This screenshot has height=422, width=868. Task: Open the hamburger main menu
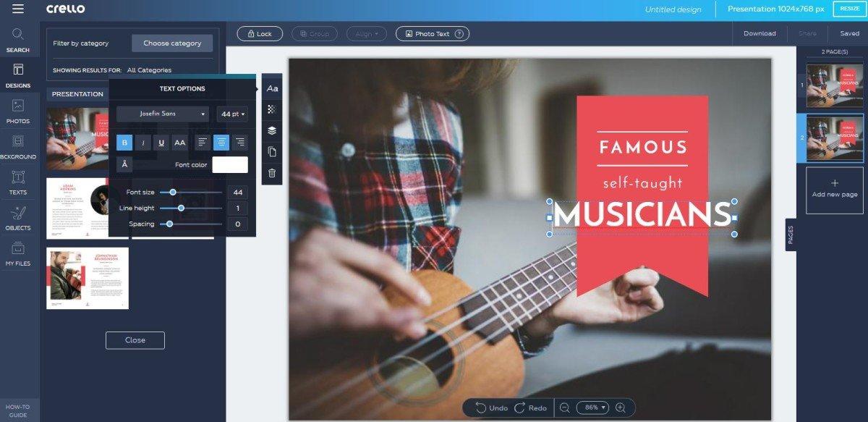pyautogui.click(x=18, y=9)
